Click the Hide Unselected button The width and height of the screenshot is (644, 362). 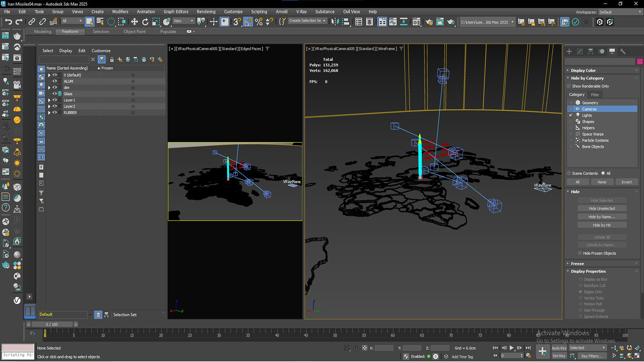tap(601, 208)
